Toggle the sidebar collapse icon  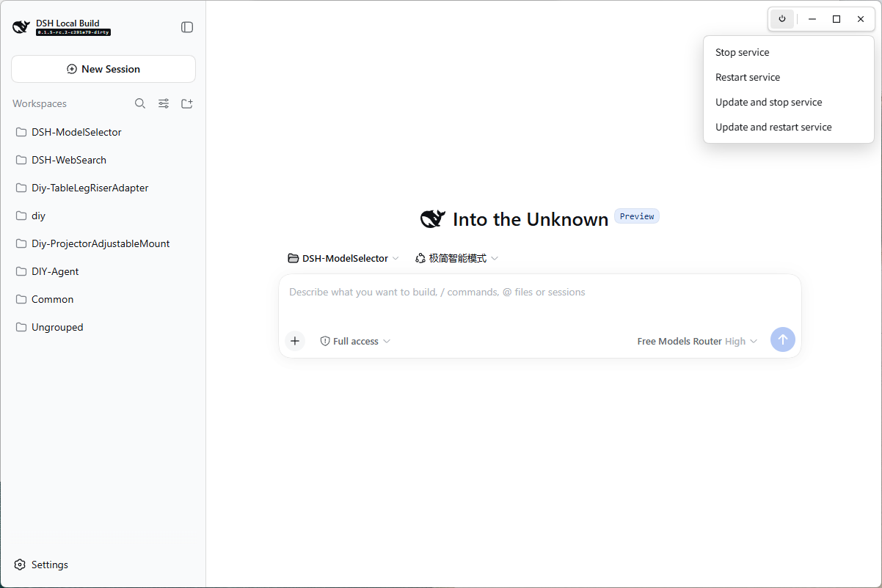pos(187,27)
